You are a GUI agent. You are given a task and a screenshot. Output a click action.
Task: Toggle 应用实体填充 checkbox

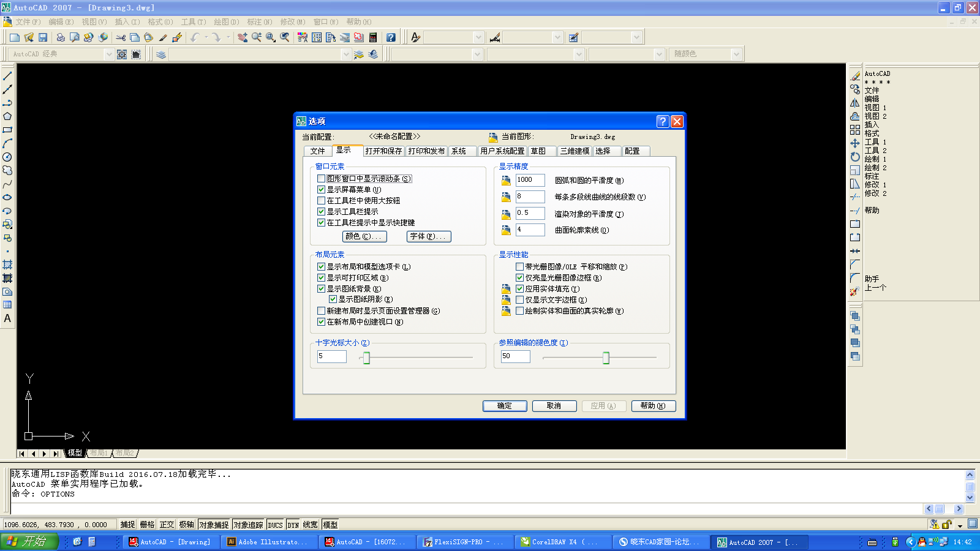[x=519, y=289]
